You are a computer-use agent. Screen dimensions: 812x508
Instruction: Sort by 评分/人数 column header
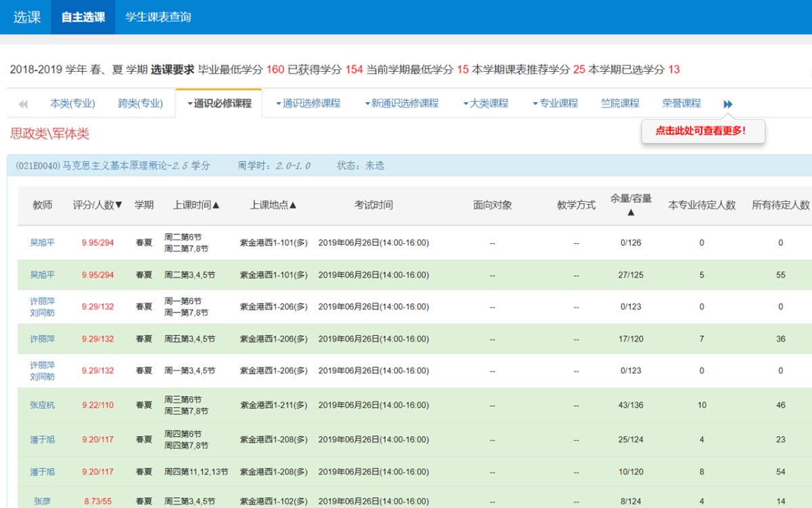[97, 205]
